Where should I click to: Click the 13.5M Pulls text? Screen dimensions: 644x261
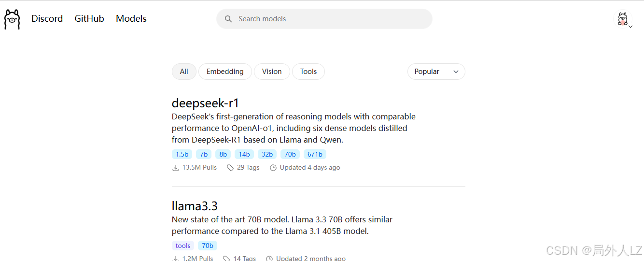pyautogui.click(x=199, y=168)
